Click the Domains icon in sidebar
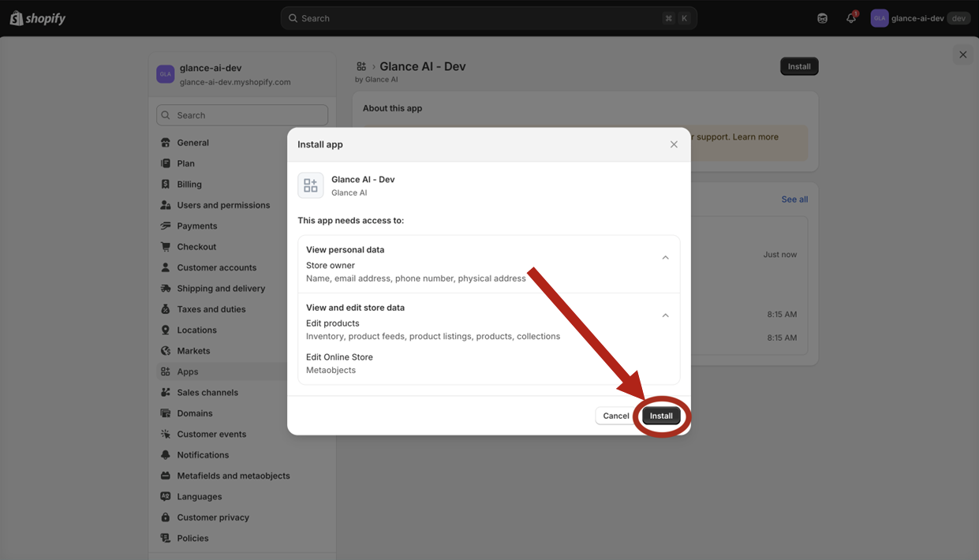This screenshot has height=560, width=979. click(166, 413)
